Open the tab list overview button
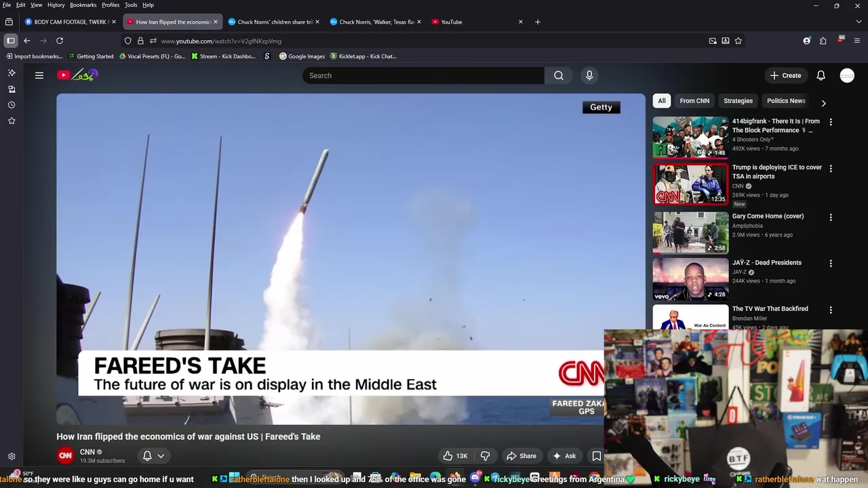 [x=9, y=22]
